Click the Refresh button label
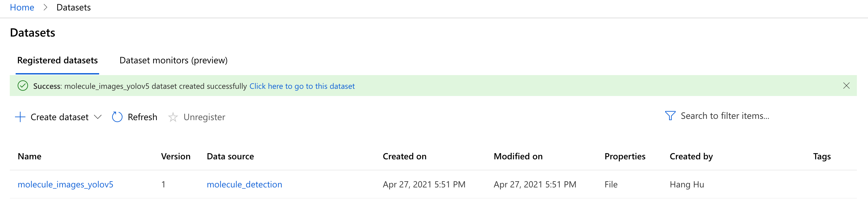Screen dimensions: 868x207 tap(142, 117)
